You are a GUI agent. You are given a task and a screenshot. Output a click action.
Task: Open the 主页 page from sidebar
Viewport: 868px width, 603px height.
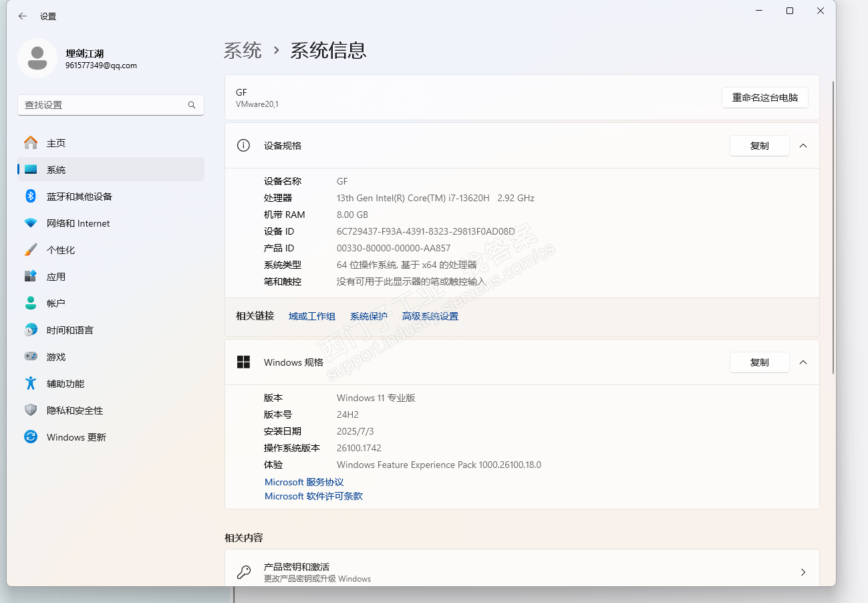point(111,143)
